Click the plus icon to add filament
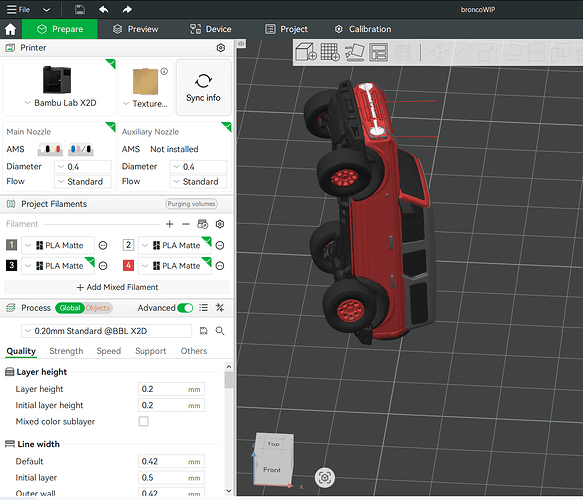 coord(170,224)
